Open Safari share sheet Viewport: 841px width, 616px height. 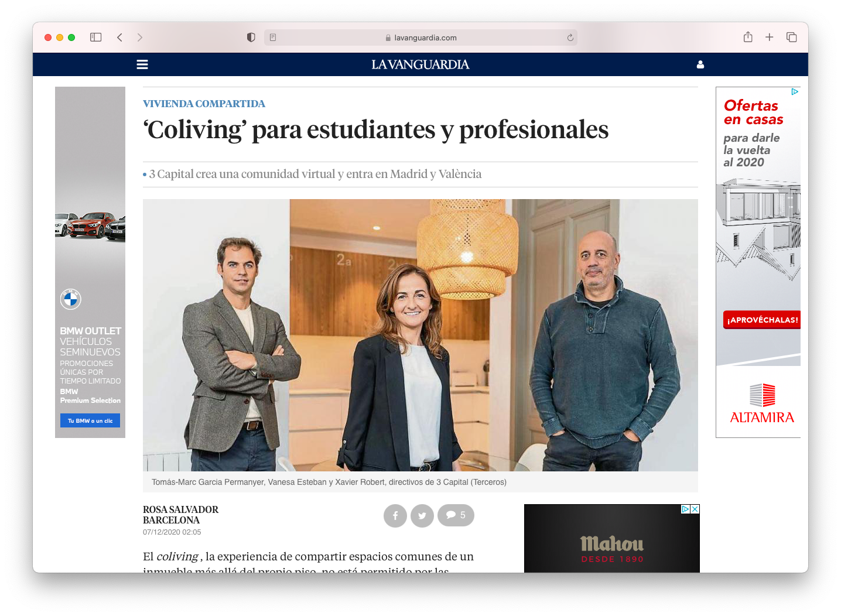[x=748, y=37]
